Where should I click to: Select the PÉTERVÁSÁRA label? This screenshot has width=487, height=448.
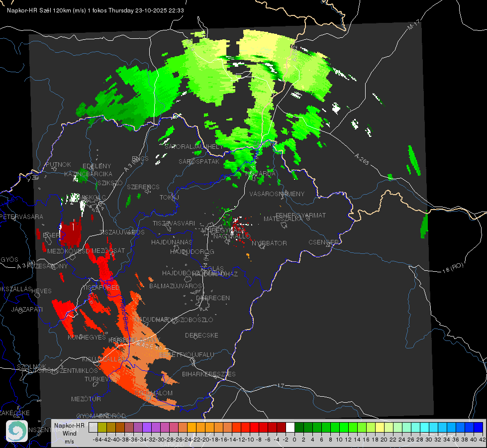pyautogui.click(x=21, y=217)
